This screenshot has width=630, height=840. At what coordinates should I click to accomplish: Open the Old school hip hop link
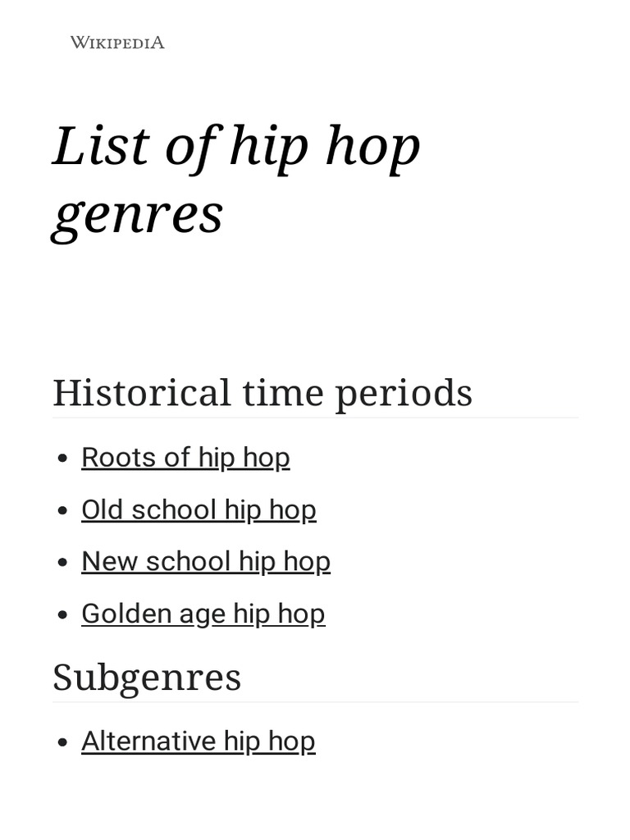pos(199,509)
